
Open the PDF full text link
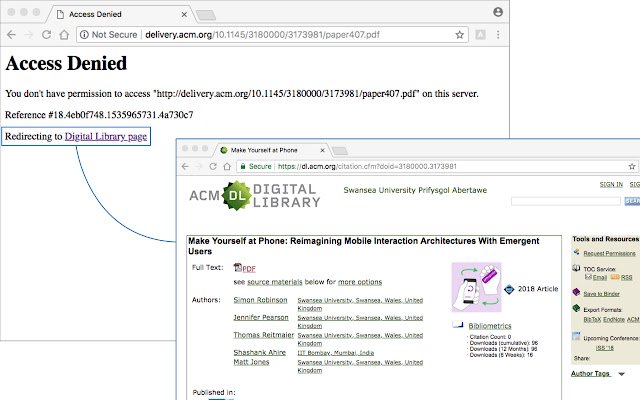tap(249, 269)
